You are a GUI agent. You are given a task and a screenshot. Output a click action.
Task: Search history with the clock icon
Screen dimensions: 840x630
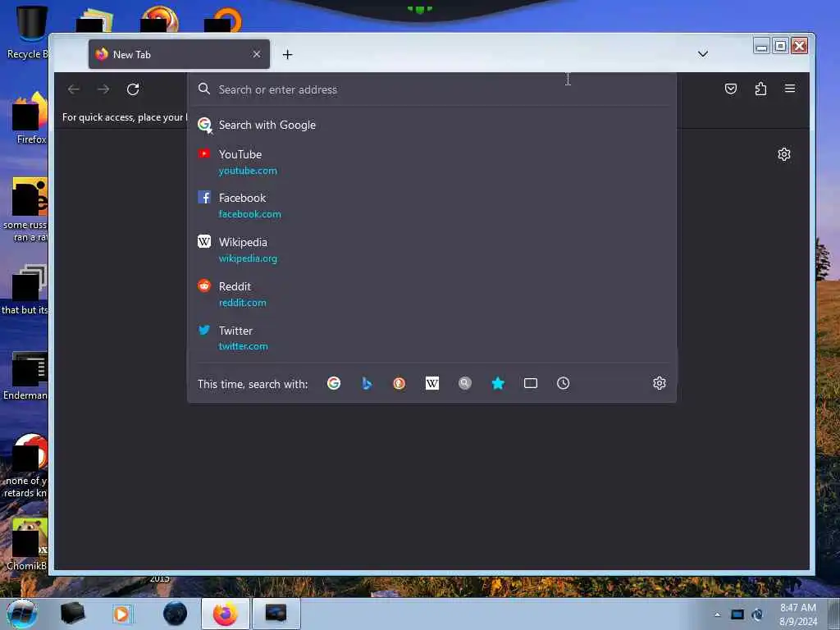[x=563, y=383]
